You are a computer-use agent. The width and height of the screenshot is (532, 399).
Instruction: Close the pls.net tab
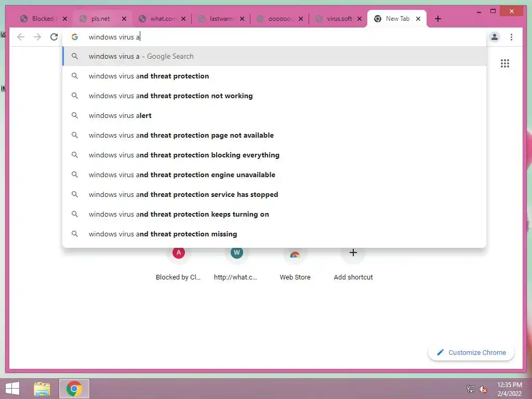(x=124, y=19)
